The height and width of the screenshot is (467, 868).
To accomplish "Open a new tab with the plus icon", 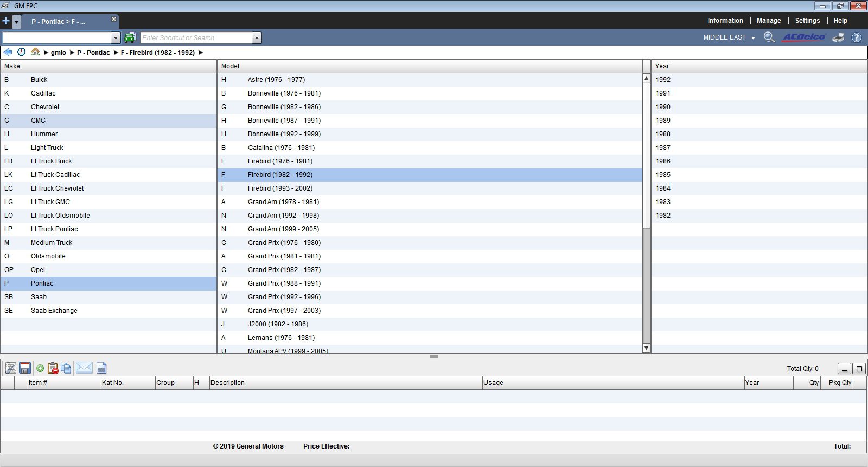I will coord(6,21).
